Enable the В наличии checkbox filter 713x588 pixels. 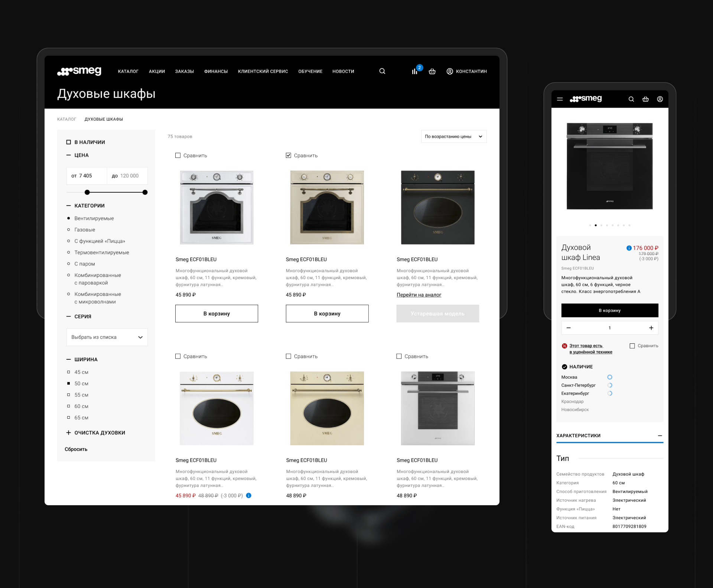69,142
